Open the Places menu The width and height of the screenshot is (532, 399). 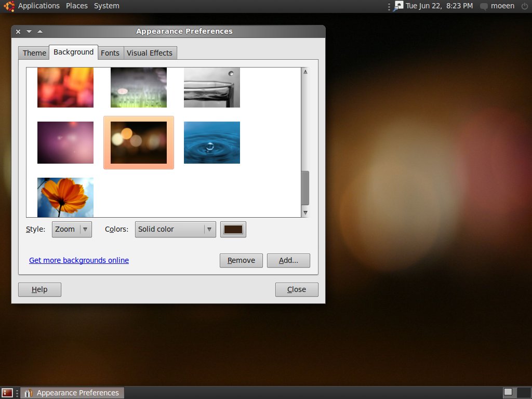tap(77, 6)
